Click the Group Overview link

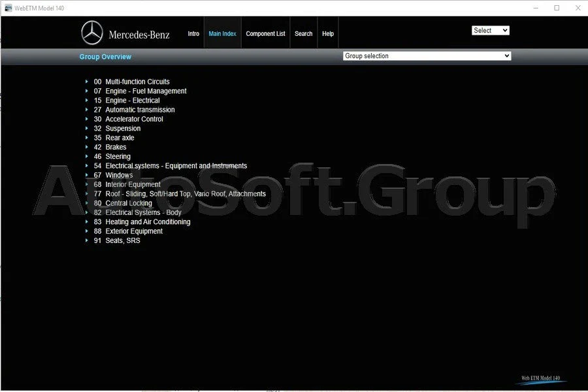click(x=105, y=57)
